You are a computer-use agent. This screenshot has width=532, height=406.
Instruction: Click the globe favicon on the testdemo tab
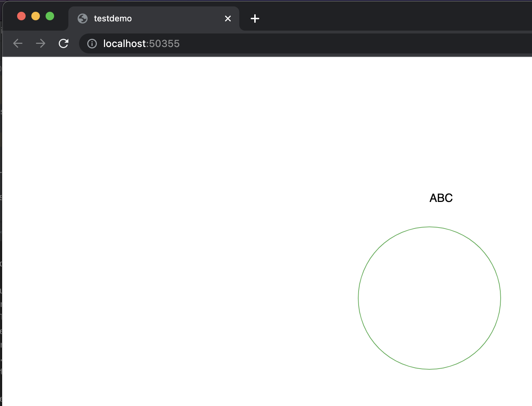coord(82,19)
